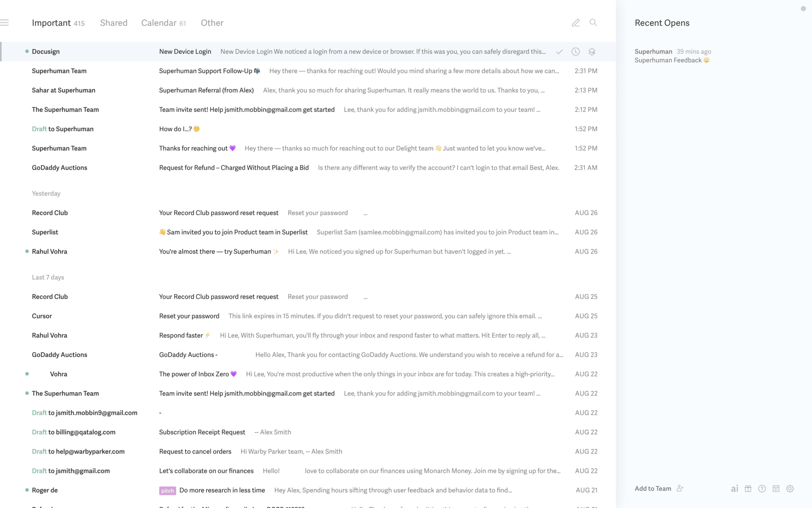Open the calendar icon in bottom bar
The height and width of the screenshot is (508, 812).
point(776,489)
